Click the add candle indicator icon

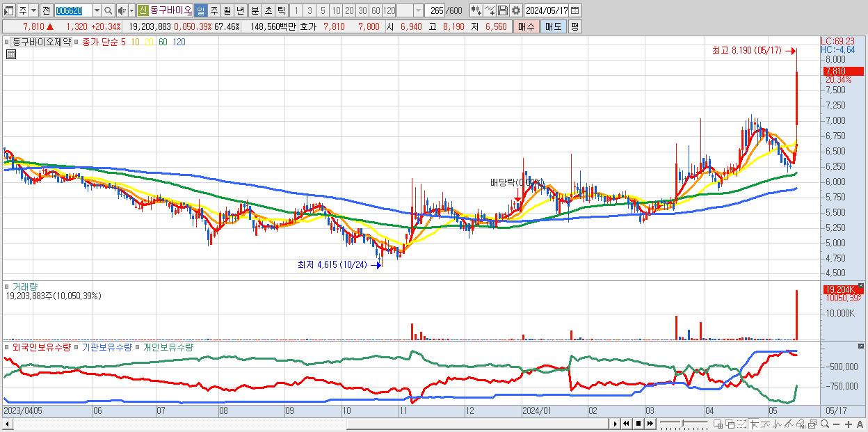476,10
